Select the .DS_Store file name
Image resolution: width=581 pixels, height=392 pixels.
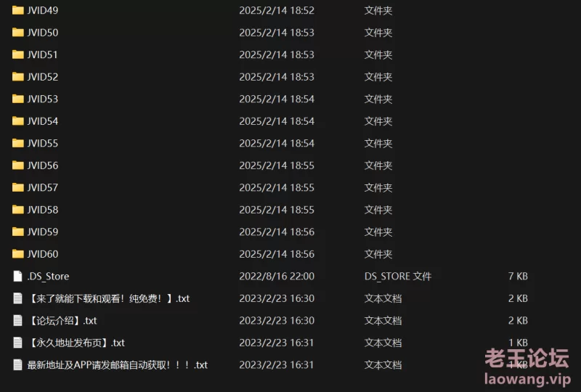48,277
